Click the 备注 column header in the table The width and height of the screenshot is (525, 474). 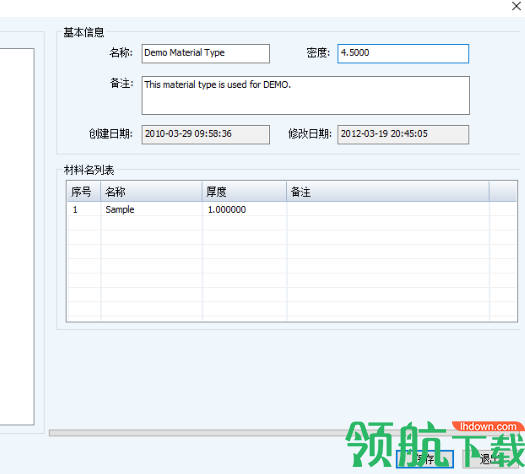pos(388,192)
